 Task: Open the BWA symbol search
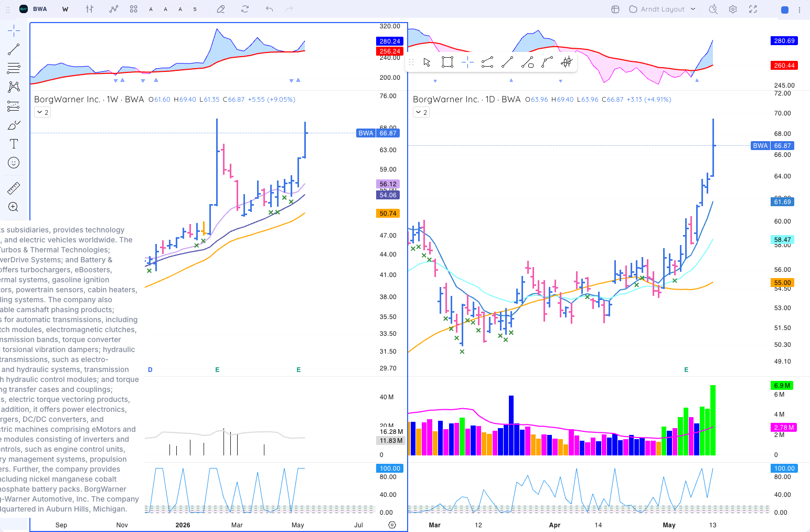click(34, 9)
